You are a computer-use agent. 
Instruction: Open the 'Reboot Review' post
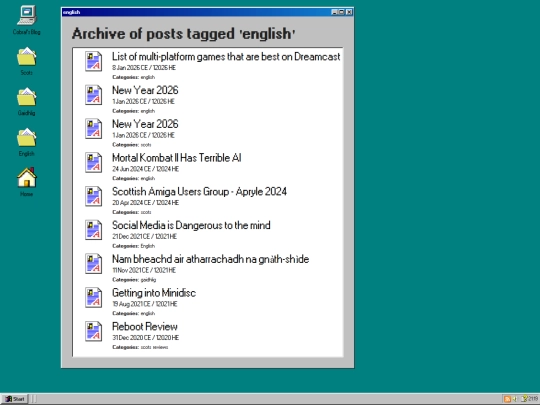point(145,326)
